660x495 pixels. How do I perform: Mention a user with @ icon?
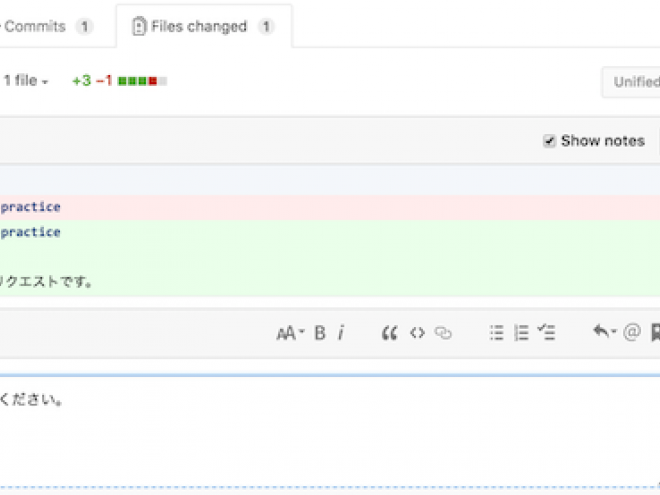tap(632, 332)
